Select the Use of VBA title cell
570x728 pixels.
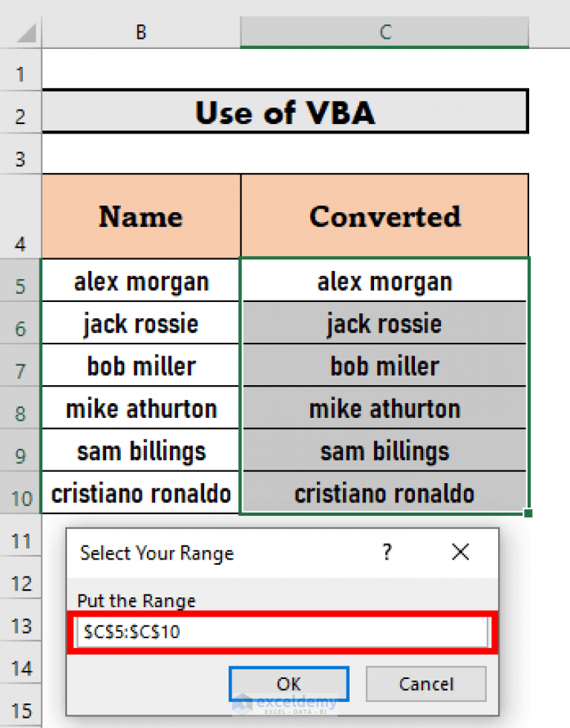click(x=284, y=112)
